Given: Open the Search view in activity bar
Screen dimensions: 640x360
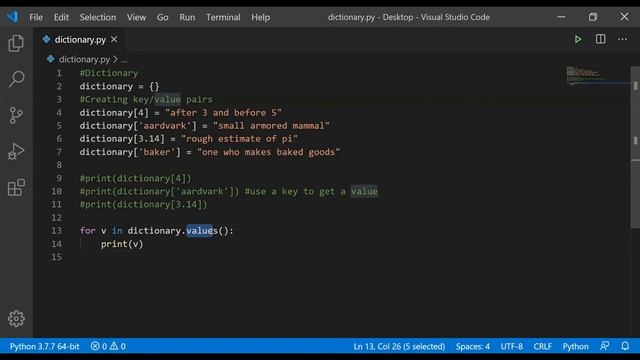Looking at the screenshot, I should (x=16, y=79).
